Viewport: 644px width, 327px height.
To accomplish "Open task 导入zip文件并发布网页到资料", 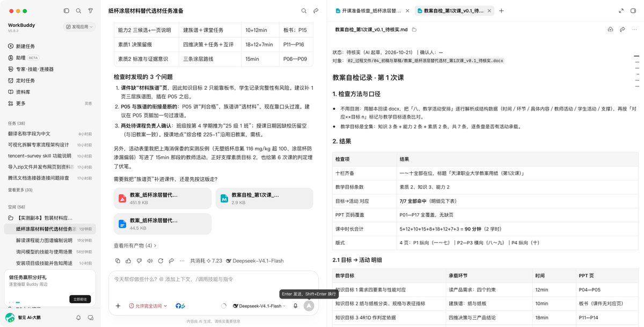I will (x=50, y=166).
